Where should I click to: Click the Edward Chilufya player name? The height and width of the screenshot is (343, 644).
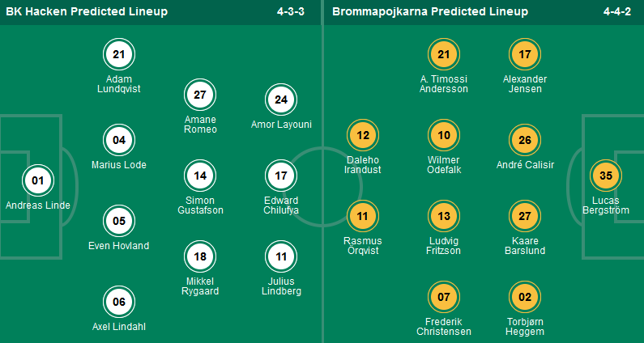pos(281,205)
